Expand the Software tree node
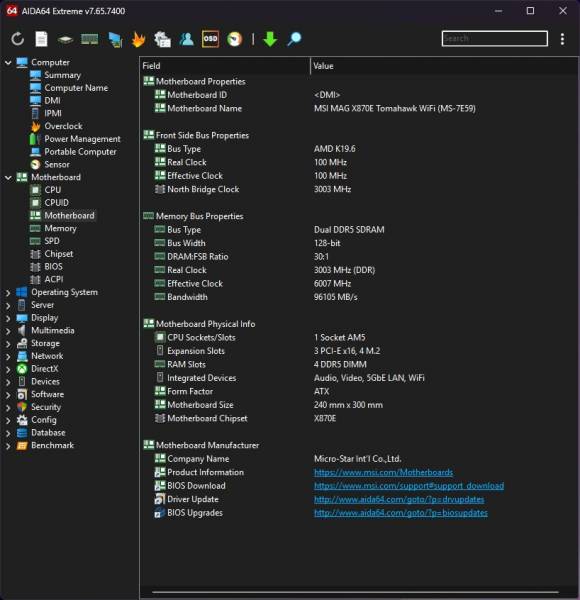 8,395
